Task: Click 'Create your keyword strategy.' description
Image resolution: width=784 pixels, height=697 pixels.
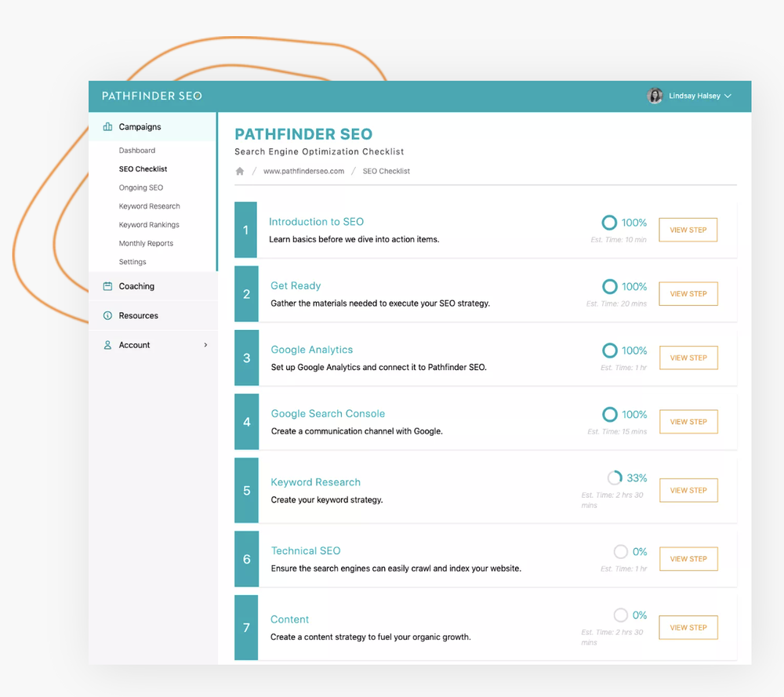Action: point(326,499)
